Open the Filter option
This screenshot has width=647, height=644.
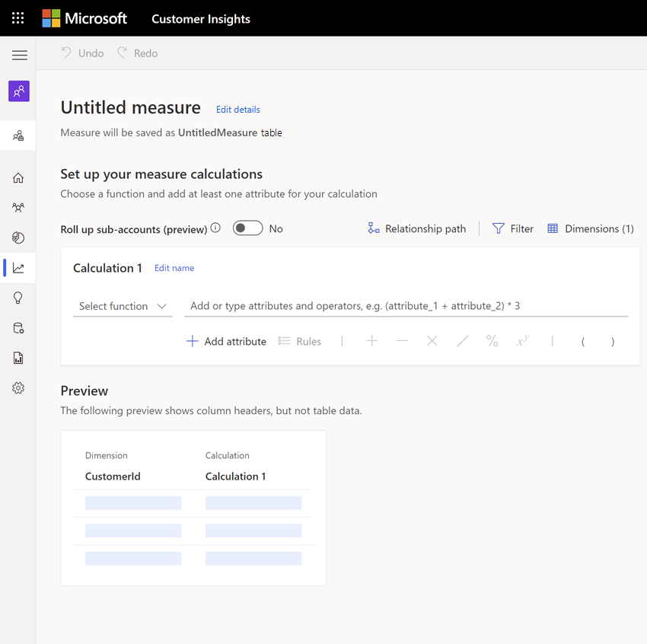[513, 228]
